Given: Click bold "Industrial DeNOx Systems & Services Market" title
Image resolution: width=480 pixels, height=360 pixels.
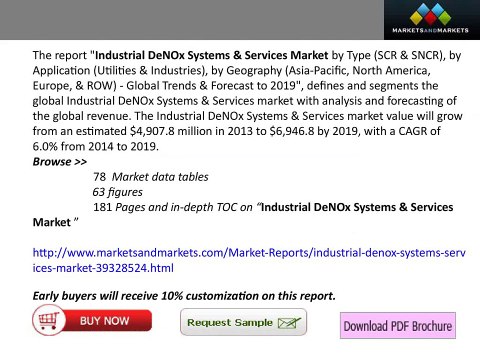Looking at the screenshot, I should 212,55.
